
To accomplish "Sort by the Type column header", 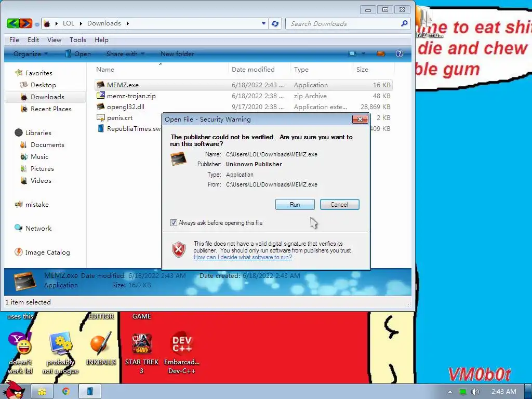I will (321, 70).
